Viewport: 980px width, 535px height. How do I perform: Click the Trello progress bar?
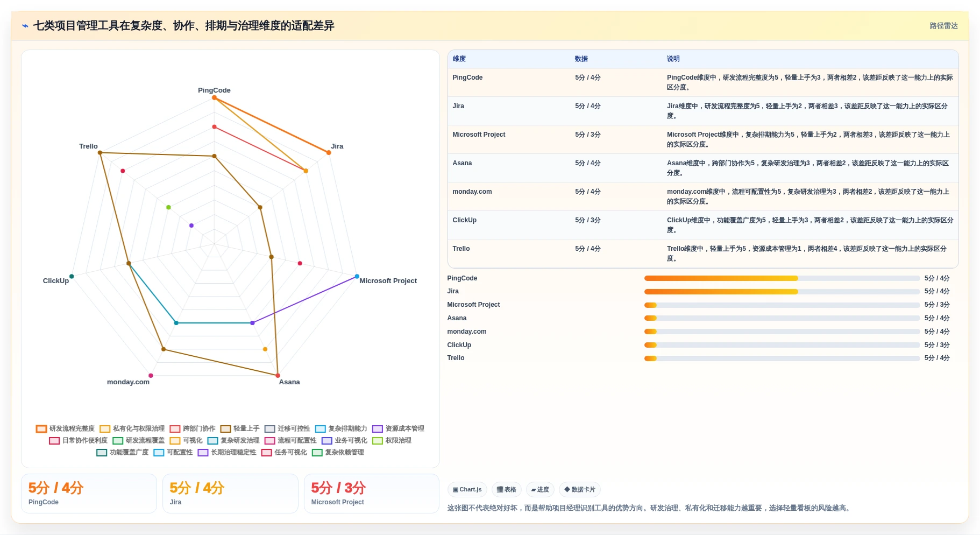click(x=782, y=358)
